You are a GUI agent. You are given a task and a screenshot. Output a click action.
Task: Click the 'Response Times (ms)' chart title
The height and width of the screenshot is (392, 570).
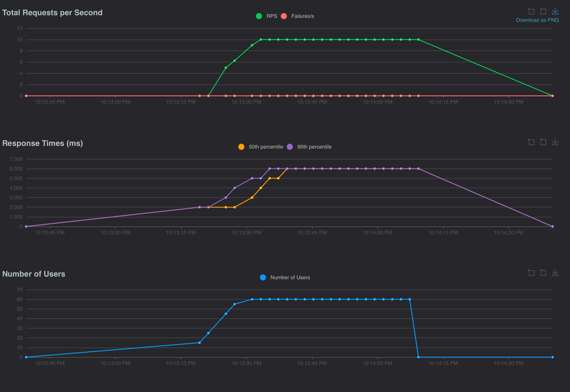(42, 143)
